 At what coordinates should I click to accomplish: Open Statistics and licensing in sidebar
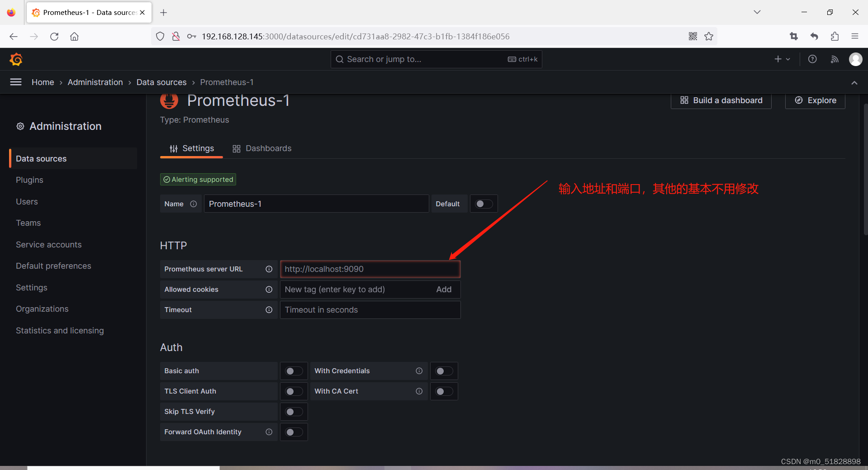click(60, 331)
